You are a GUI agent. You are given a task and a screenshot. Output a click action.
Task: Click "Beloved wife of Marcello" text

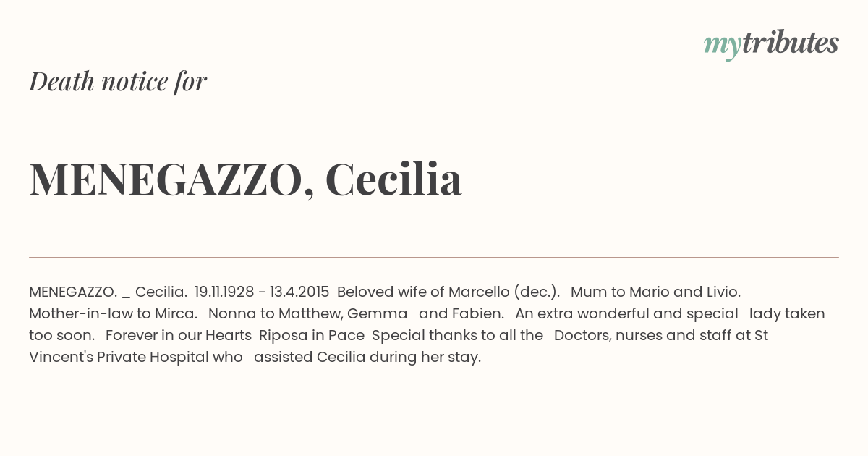(423, 292)
